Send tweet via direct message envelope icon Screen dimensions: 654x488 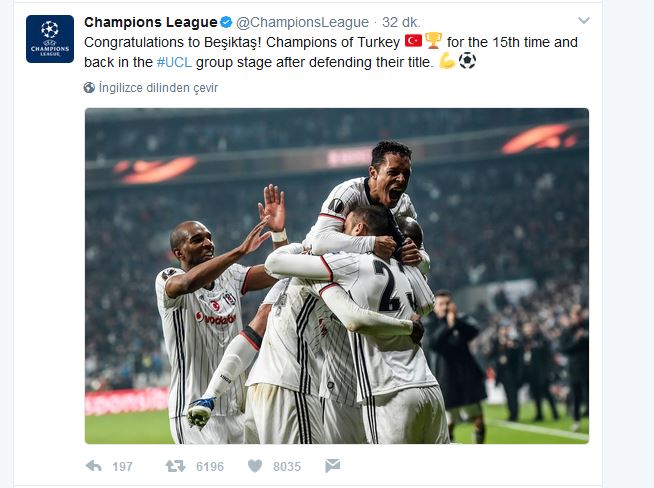[x=332, y=466]
